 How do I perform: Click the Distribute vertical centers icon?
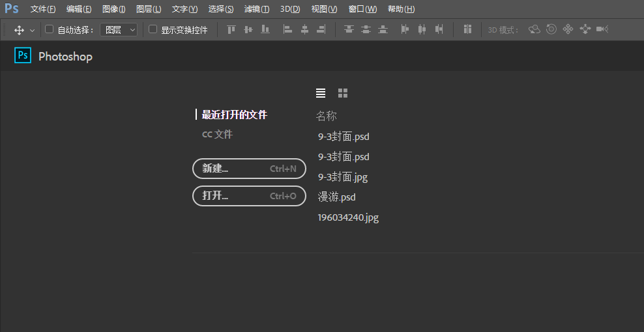click(366, 29)
